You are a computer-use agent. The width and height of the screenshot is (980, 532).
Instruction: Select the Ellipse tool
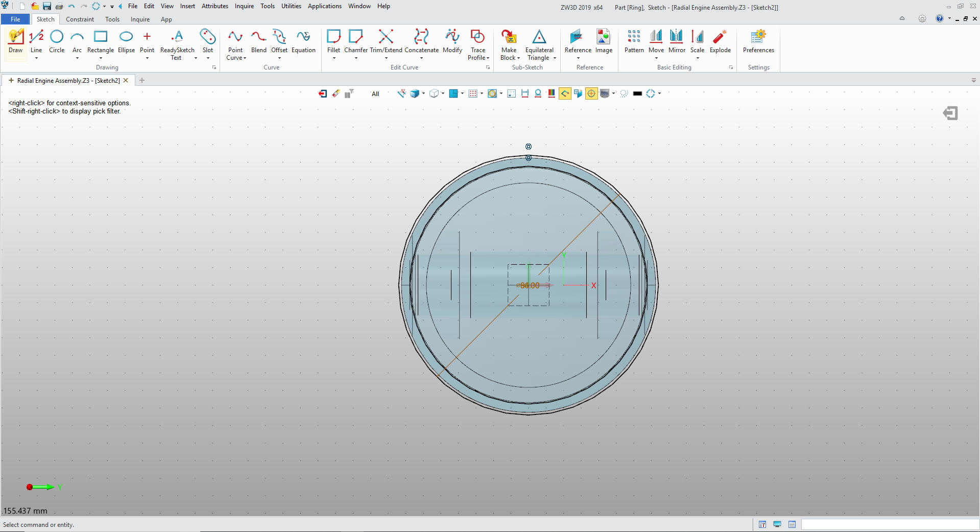point(126,41)
